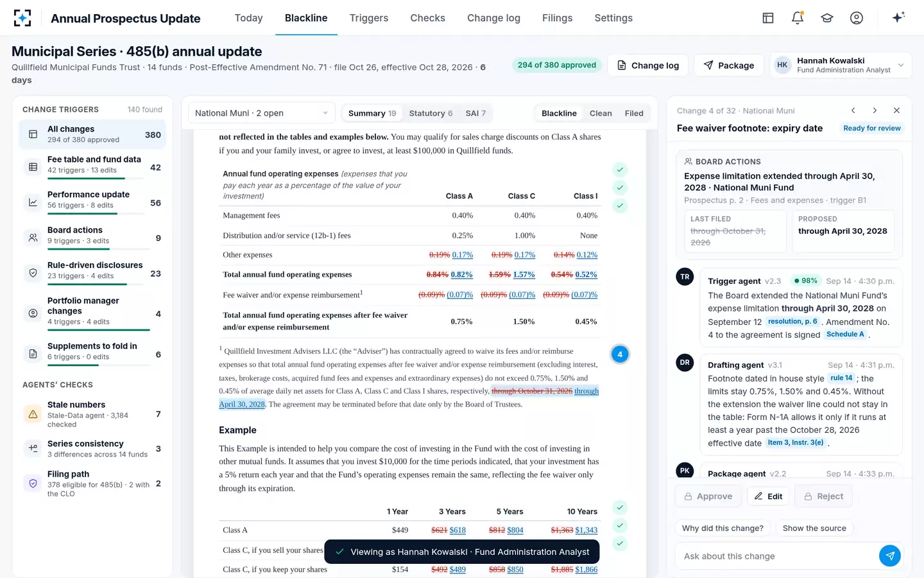
Task: Click the Fee table and fund data icon
Action: click(x=33, y=167)
